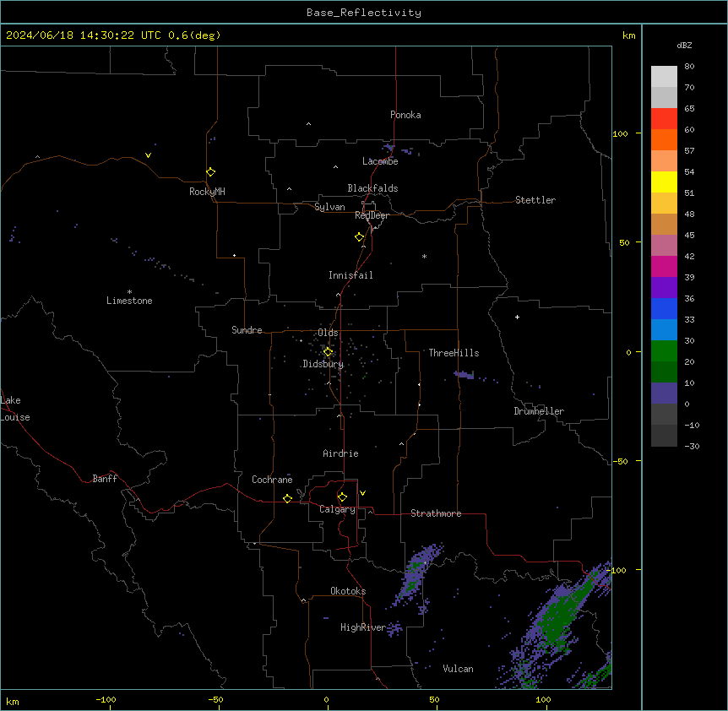
Task: Click the yellow diamond marker between Olds and Didsbury
Action: (328, 352)
